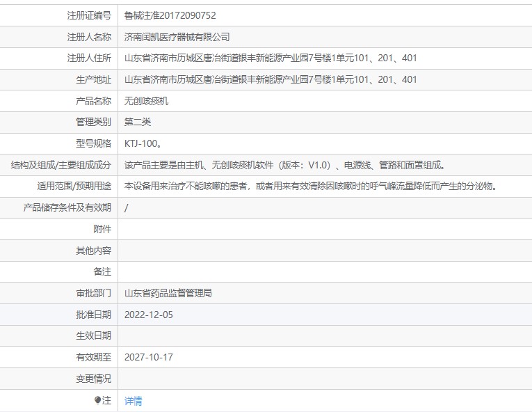Screen dimensions: 532x412
Task: Click the 备注 label
Action: tap(102, 271)
